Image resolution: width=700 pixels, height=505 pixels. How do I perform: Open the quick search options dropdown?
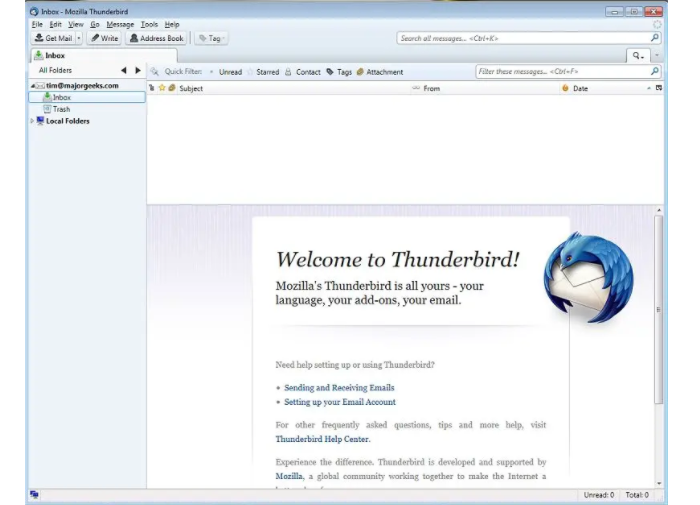(x=638, y=56)
